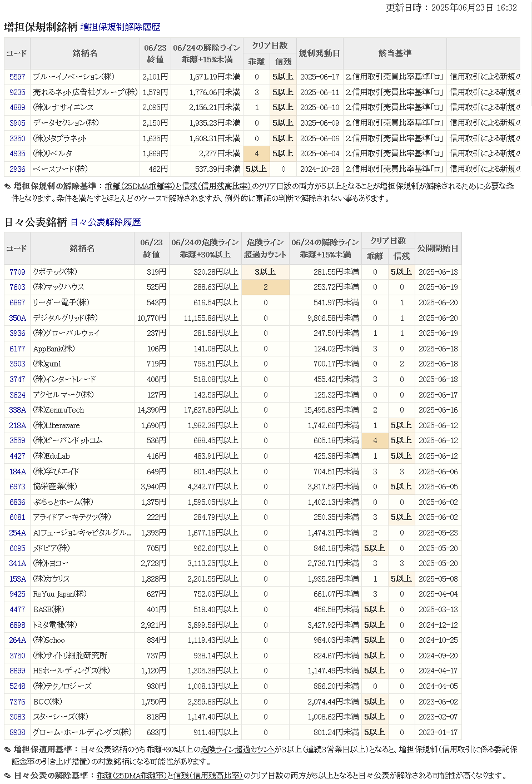Open the 日々公表解除履歴 link

click(x=106, y=222)
